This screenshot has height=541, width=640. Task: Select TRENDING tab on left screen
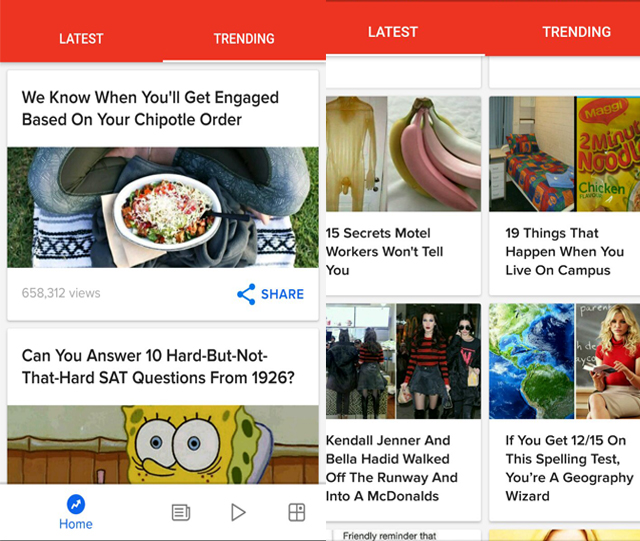point(244,39)
